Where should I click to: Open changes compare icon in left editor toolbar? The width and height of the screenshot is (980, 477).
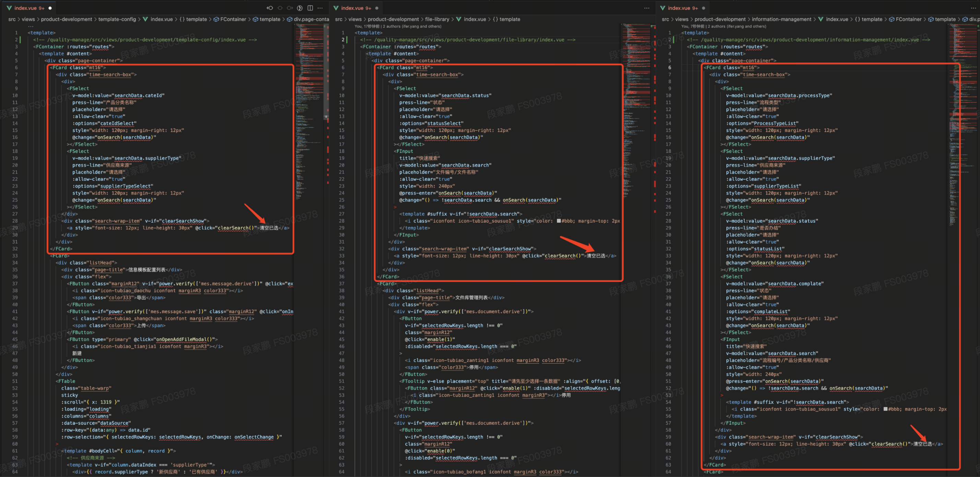[x=300, y=8]
